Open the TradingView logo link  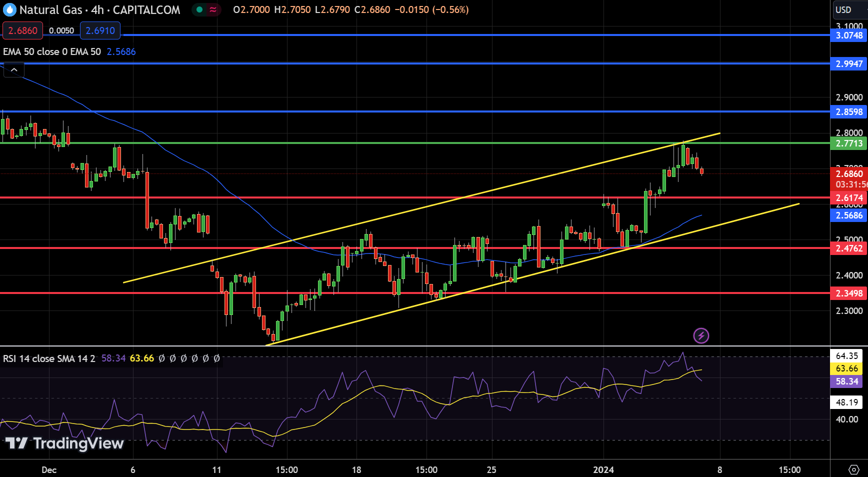[64, 443]
